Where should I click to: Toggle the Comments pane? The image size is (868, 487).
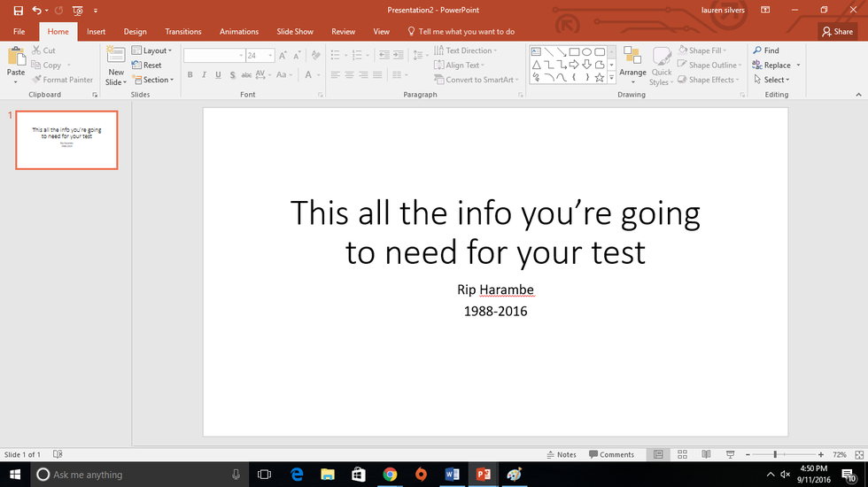tap(611, 454)
